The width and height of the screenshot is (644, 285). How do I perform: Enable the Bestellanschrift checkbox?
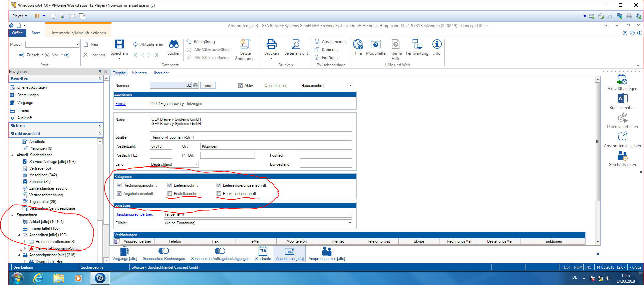point(170,194)
